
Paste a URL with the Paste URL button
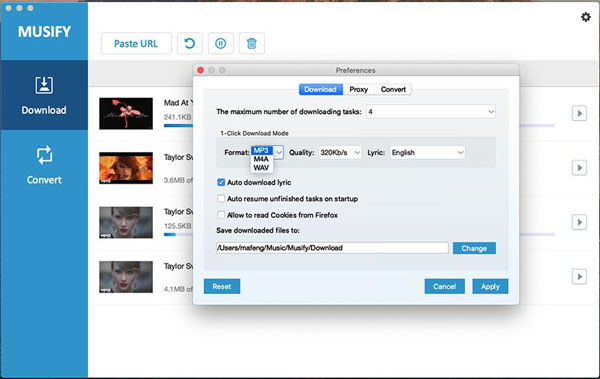(x=136, y=44)
